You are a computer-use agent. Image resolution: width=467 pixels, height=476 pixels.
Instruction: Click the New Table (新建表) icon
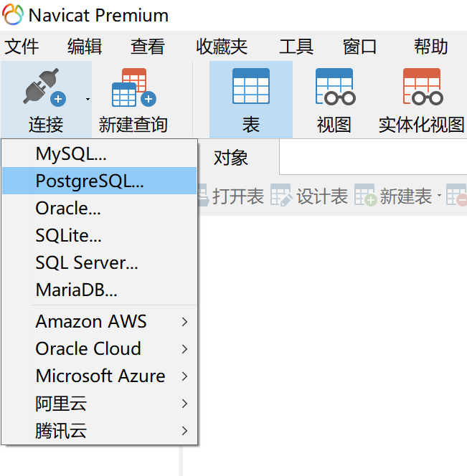[x=366, y=195]
